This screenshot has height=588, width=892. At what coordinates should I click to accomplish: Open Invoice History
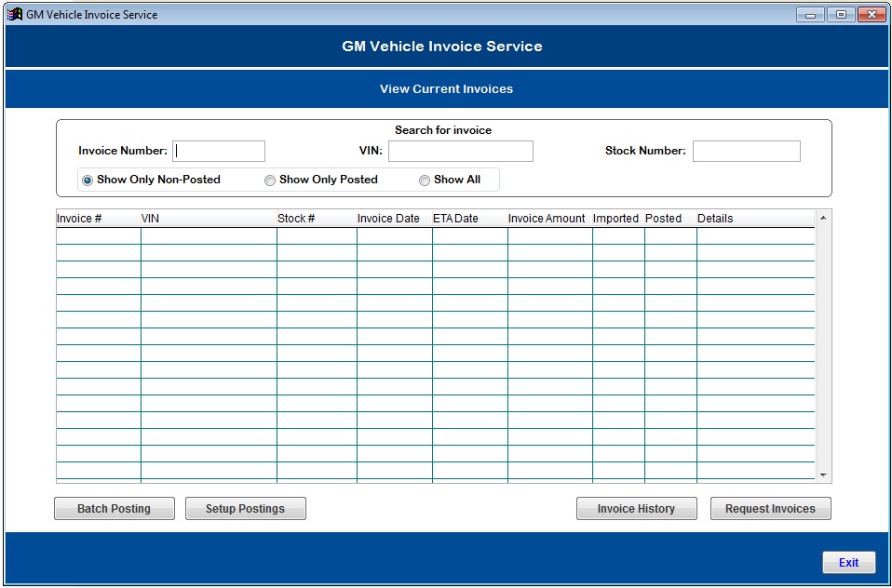636,509
